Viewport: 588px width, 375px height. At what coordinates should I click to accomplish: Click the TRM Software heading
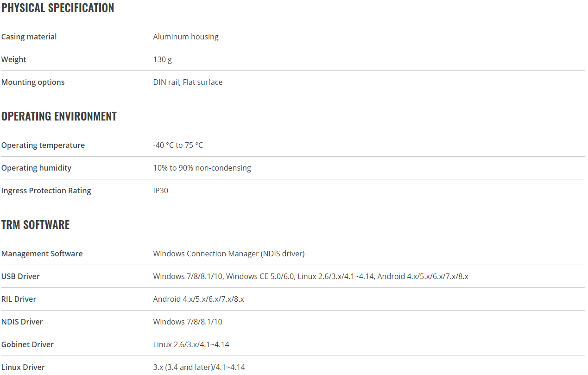pos(35,225)
